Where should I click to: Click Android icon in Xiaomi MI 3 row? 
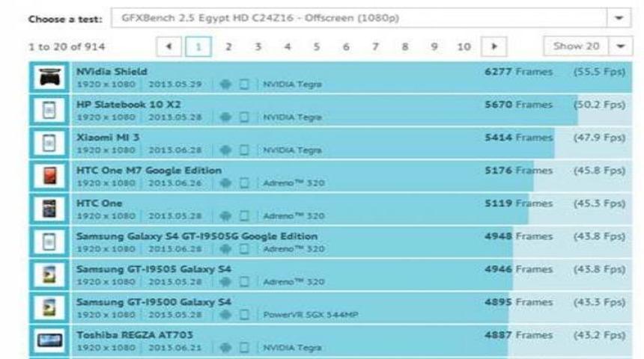225,150
